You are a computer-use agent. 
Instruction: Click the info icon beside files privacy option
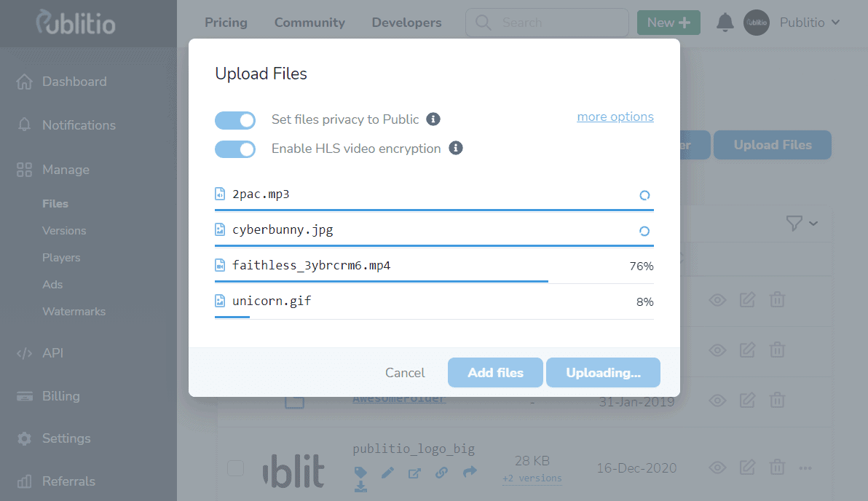click(x=433, y=119)
